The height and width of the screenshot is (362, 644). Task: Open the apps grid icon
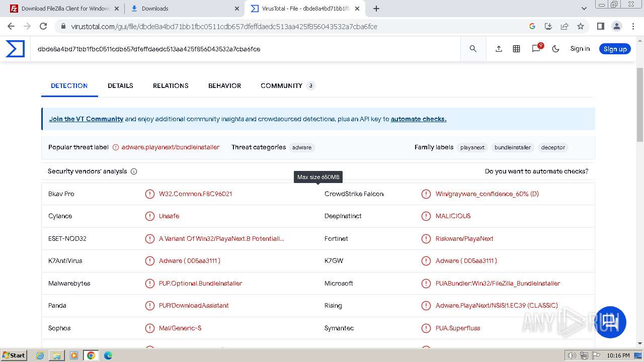pos(516,49)
